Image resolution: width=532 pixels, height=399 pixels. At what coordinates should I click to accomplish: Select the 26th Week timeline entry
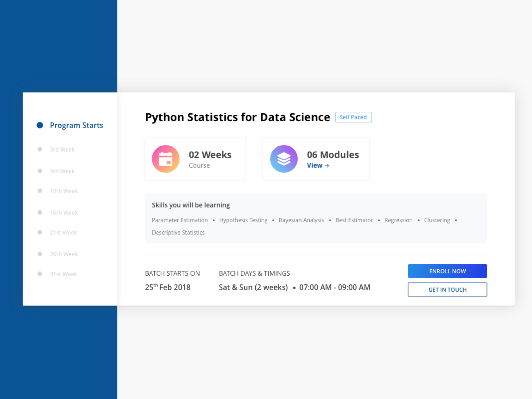[64, 254]
